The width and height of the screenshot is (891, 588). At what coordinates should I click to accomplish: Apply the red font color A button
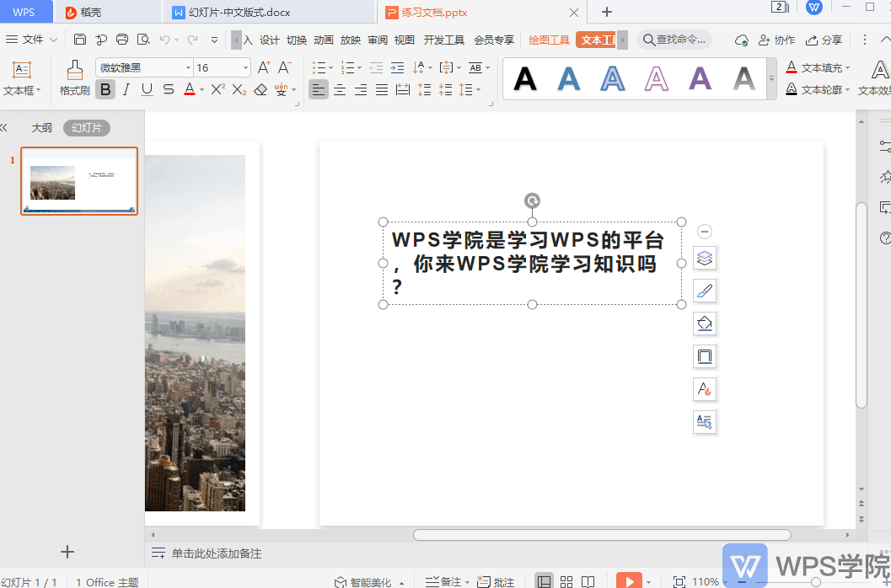190,90
